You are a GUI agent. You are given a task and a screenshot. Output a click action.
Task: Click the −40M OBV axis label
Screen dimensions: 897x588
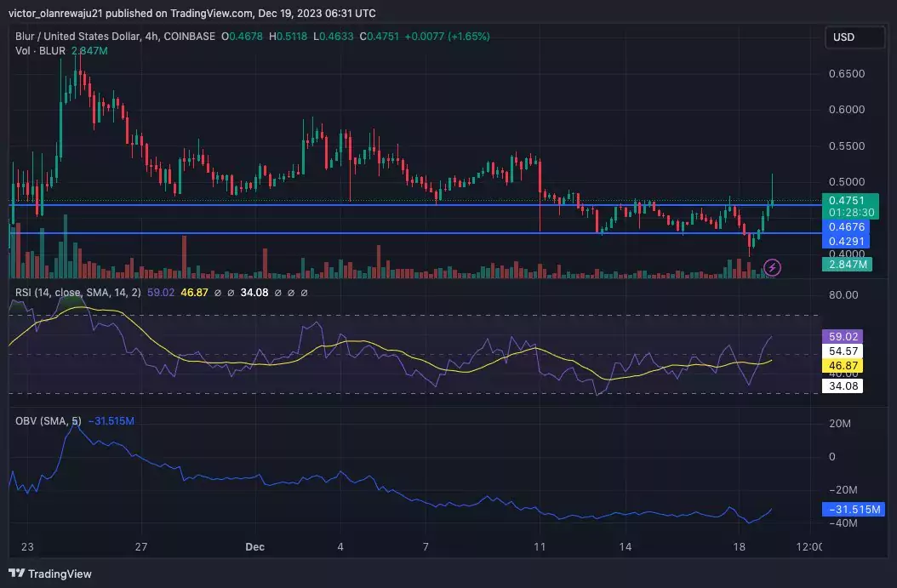click(843, 523)
